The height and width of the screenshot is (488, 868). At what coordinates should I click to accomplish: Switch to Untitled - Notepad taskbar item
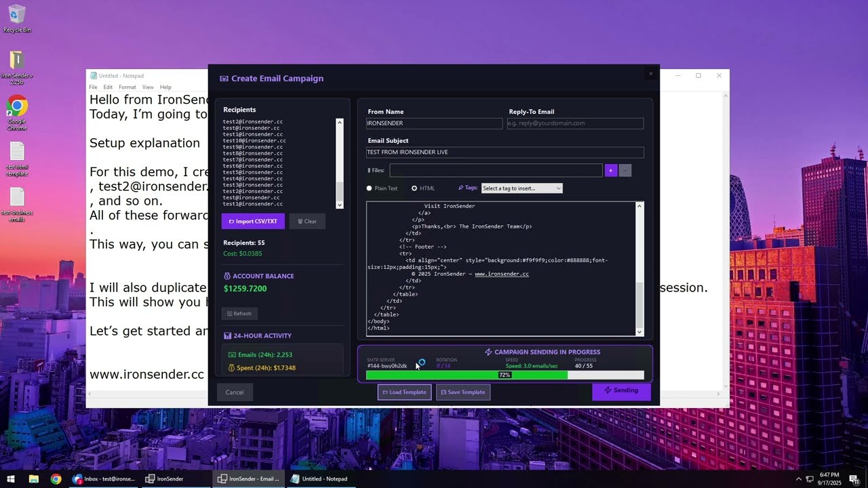[x=320, y=479]
